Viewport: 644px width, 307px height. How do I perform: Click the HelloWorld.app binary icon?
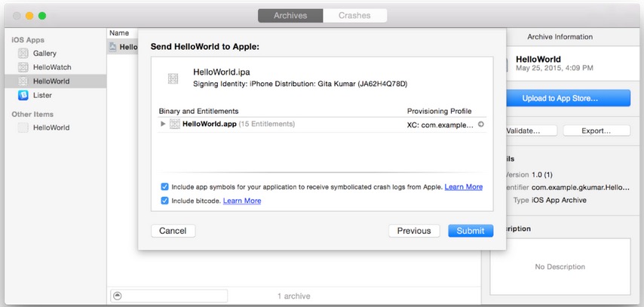coord(175,124)
